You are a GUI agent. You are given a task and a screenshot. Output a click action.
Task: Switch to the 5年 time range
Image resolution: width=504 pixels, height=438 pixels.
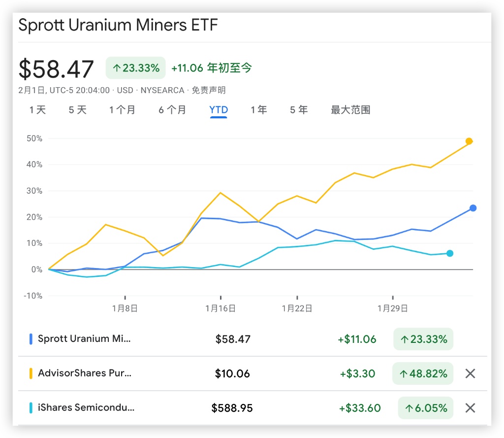coord(299,110)
